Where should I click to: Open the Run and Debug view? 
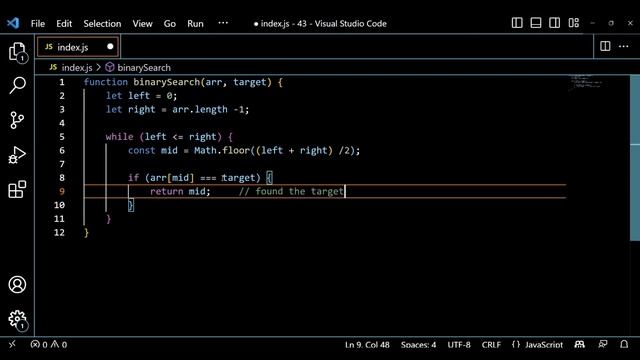(x=17, y=155)
